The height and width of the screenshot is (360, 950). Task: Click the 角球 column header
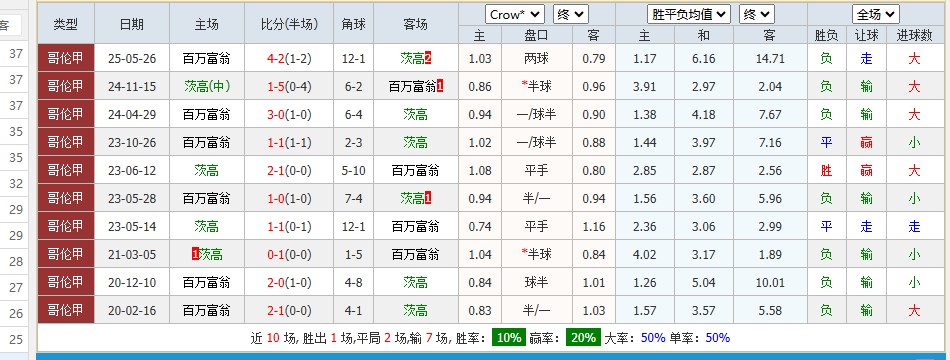point(353,24)
